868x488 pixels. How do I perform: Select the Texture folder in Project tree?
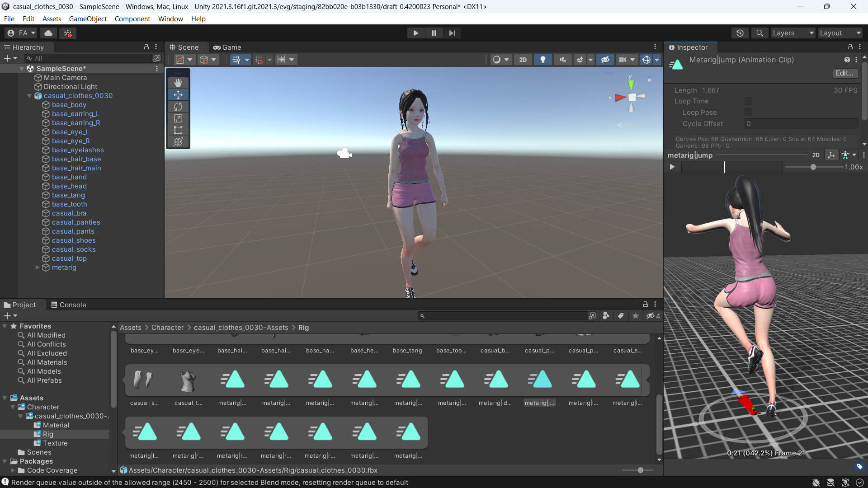point(55,443)
